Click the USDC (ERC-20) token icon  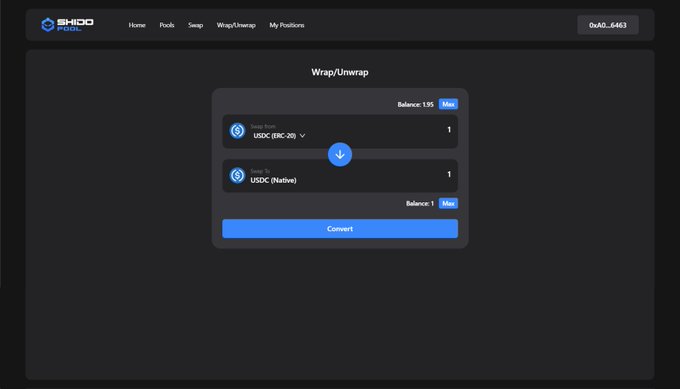pos(237,131)
